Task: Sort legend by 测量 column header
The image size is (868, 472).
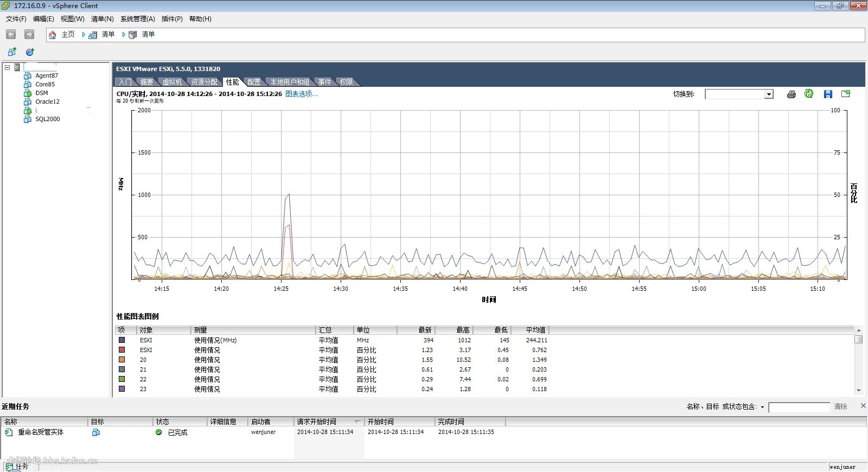Action: [x=253, y=330]
